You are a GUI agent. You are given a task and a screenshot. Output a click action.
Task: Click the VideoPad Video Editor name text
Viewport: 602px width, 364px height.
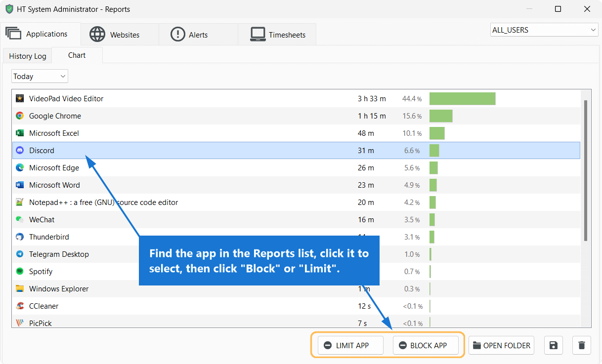(66, 99)
